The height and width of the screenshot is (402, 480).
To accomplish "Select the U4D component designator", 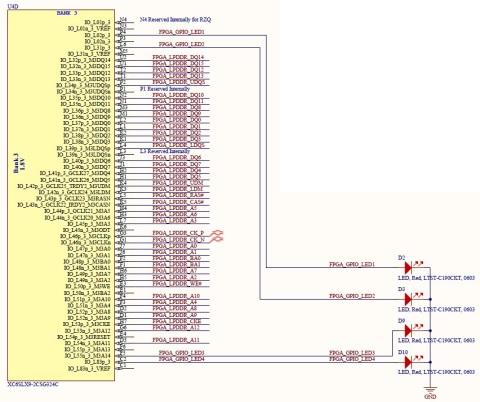I will click(x=12, y=6).
